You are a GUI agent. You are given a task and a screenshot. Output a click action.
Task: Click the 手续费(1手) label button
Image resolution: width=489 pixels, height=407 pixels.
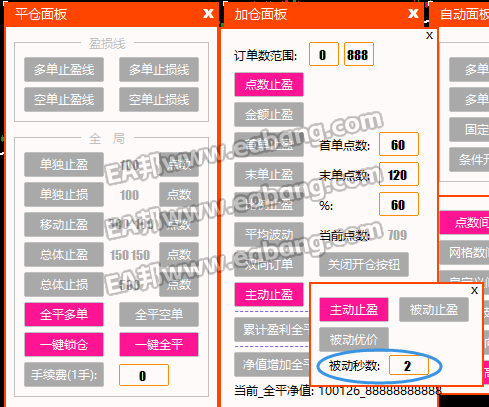click(64, 375)
